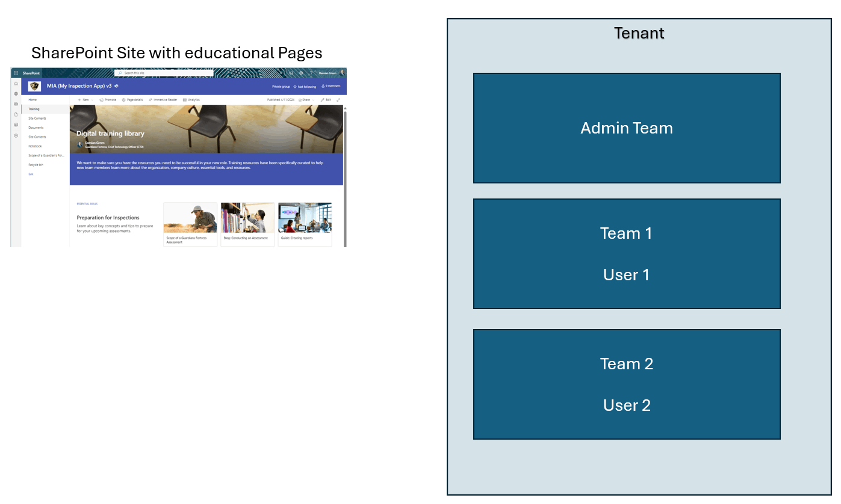
Task: Click Damian Green's profile avatar in the header
Action: pos(342,73)
